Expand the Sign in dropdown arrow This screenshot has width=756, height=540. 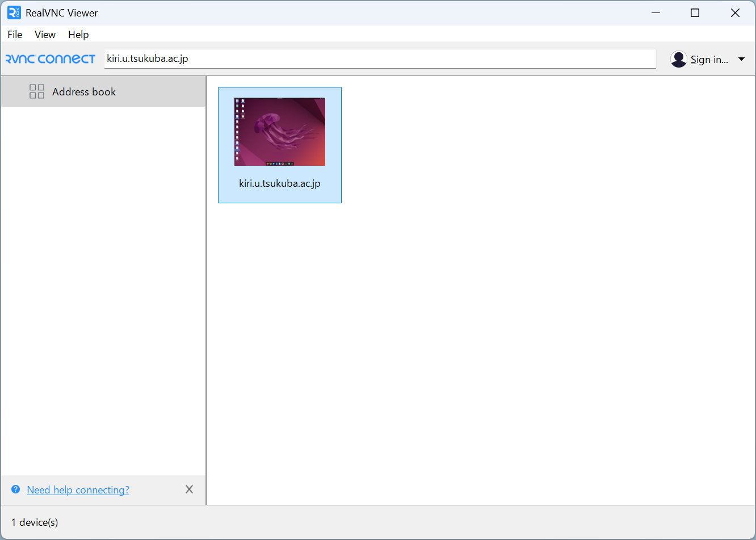pyautogui.click(x=741, y=59)
